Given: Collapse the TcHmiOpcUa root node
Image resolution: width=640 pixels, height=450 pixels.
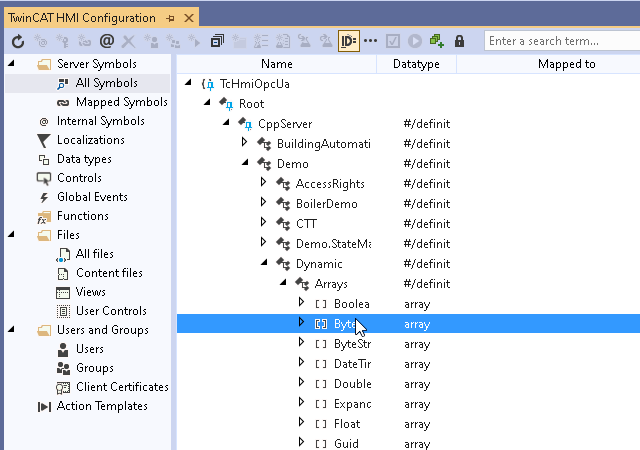Looking at the screenshot, I should [x=188, y=83].
